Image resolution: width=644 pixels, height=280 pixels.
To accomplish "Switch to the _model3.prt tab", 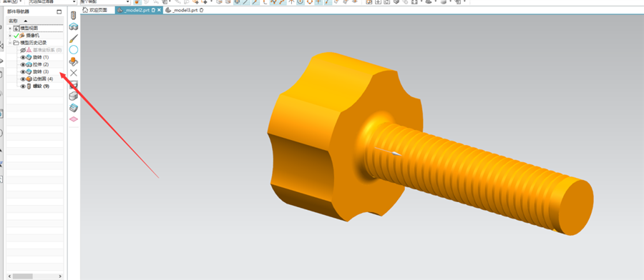I will (185, 10).
